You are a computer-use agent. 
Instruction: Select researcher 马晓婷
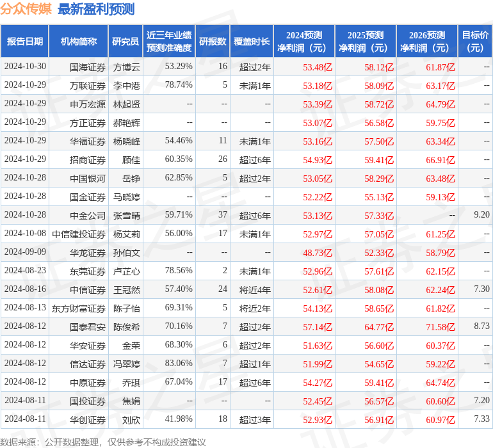(127, 197)
